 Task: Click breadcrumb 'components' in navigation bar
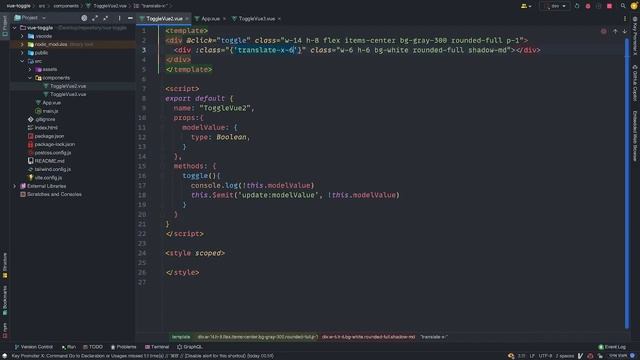click(x=66, y=6)
